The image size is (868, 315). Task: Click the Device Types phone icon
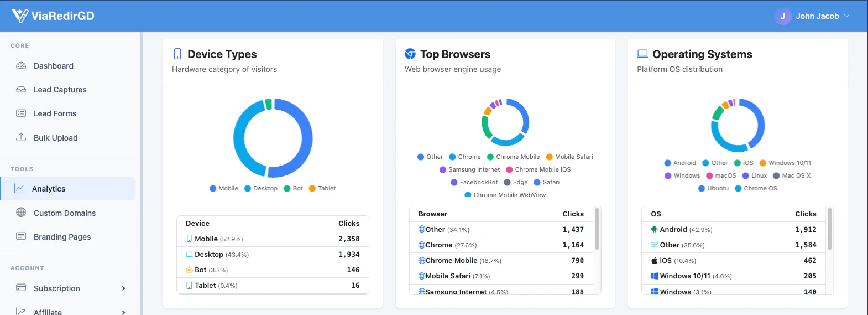[177, 54]
